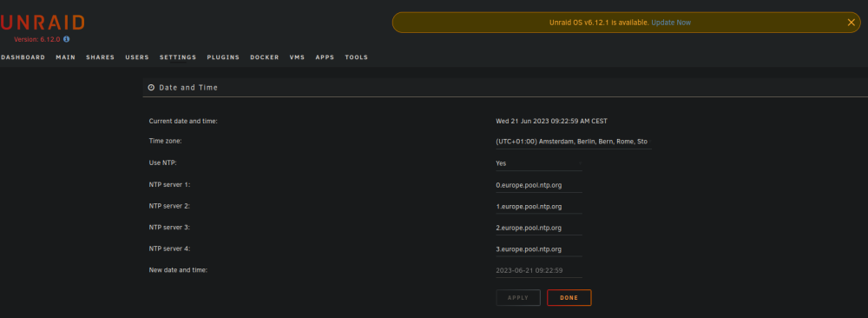
Task: Click the clock icon beside Date and Time
Action: (x=151, y=88)
